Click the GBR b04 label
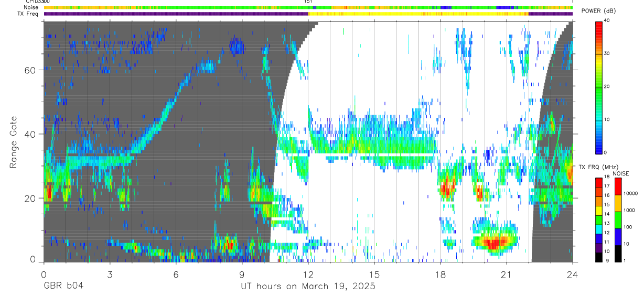Image resolution: width=644 pixels, height=297 pixels. 63,287
